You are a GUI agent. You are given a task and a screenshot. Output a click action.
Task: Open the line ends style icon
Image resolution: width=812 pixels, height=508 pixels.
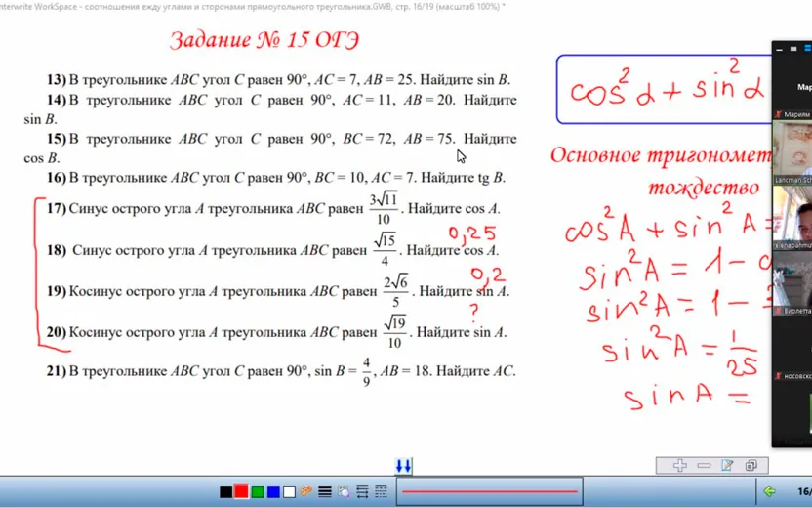[362, 491]
